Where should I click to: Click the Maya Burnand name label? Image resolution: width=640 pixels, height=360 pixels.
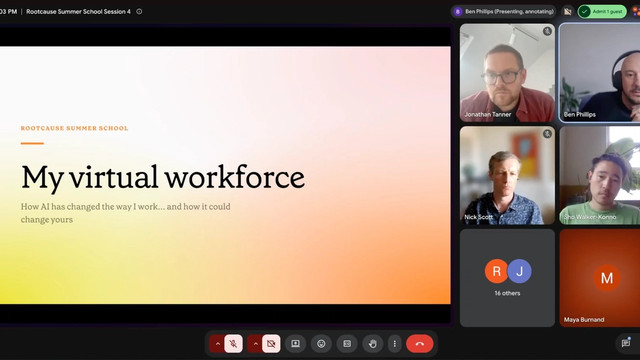tap(584, 320)
